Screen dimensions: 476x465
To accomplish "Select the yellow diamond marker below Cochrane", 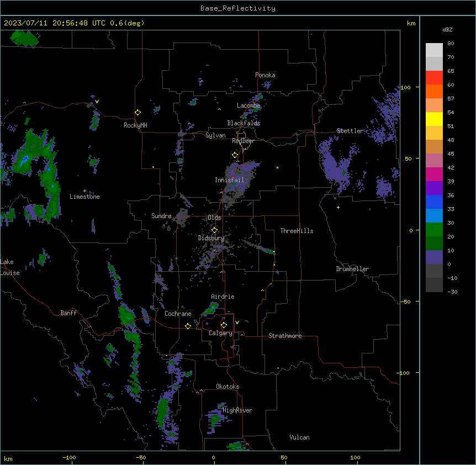I will [188, 326].
